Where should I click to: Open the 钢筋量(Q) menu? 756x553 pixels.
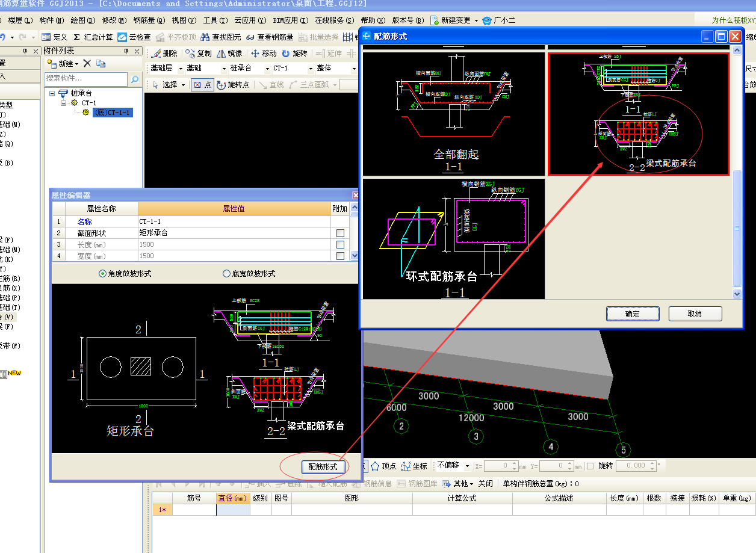[x=149, y=20]
